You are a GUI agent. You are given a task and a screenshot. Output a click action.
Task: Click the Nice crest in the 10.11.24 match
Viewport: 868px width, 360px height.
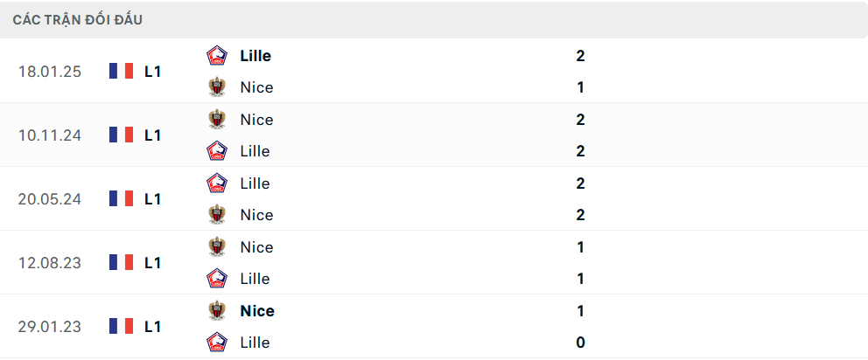[216, 120]
